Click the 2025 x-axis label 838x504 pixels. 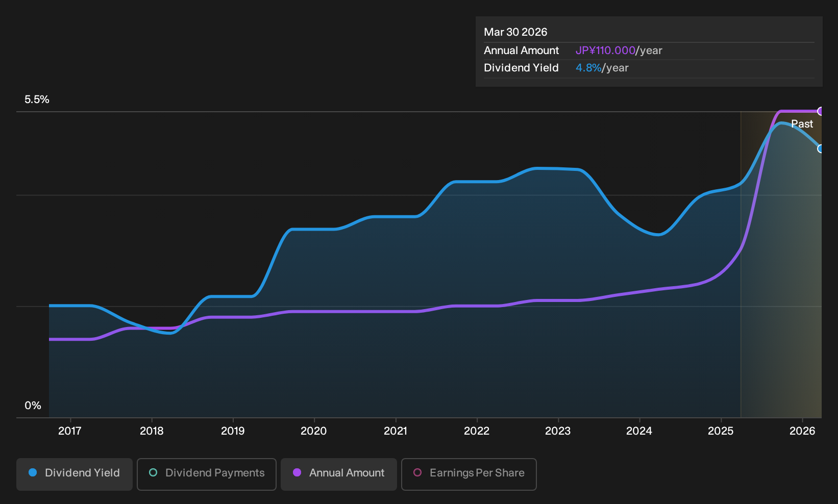(x=721, y=431)
